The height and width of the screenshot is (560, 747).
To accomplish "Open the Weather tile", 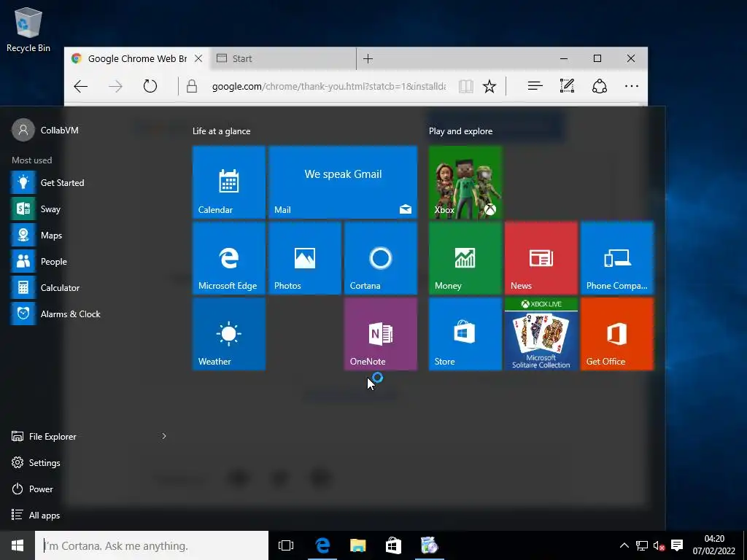I will (x=228, y=334).
